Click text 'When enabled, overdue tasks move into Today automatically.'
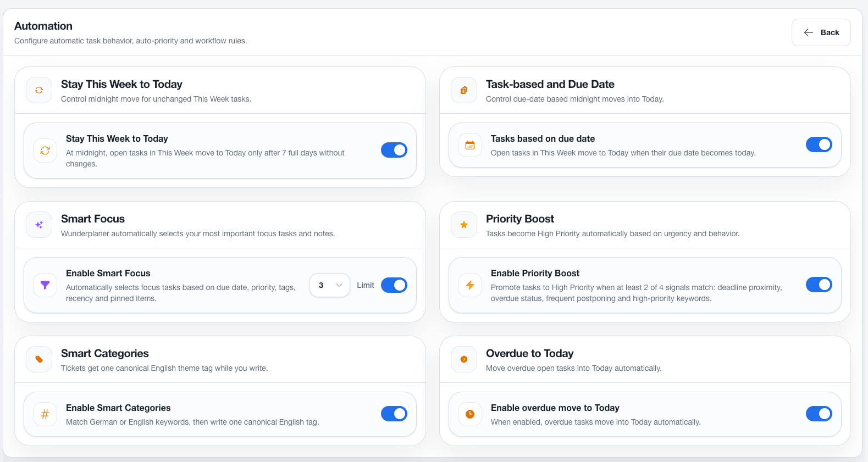 (x=596, y=422)
